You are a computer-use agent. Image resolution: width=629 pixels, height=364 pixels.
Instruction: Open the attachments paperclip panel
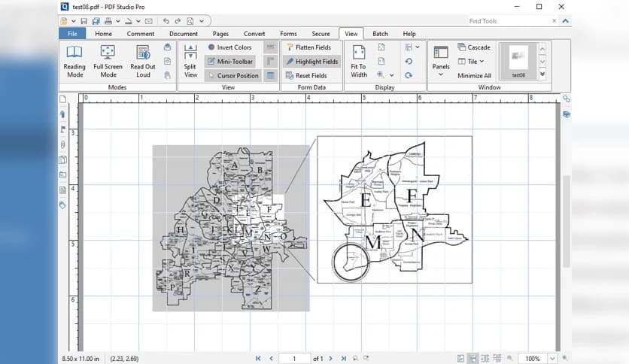[x=63, y=144]
